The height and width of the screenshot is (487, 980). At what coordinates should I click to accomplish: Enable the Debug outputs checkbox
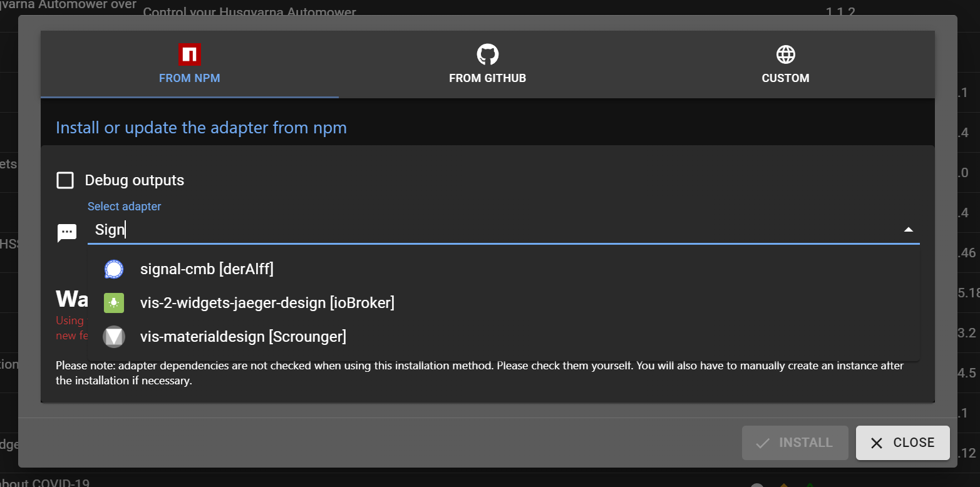(65, 180)
